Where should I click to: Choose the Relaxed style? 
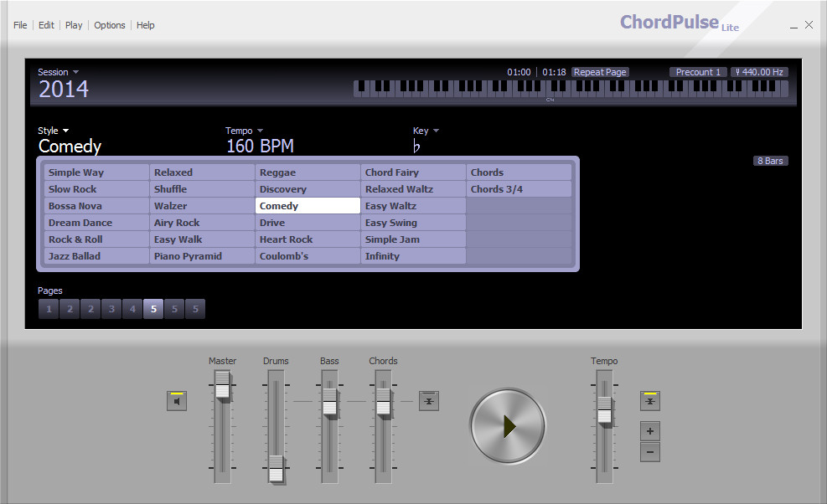[203, 172]
